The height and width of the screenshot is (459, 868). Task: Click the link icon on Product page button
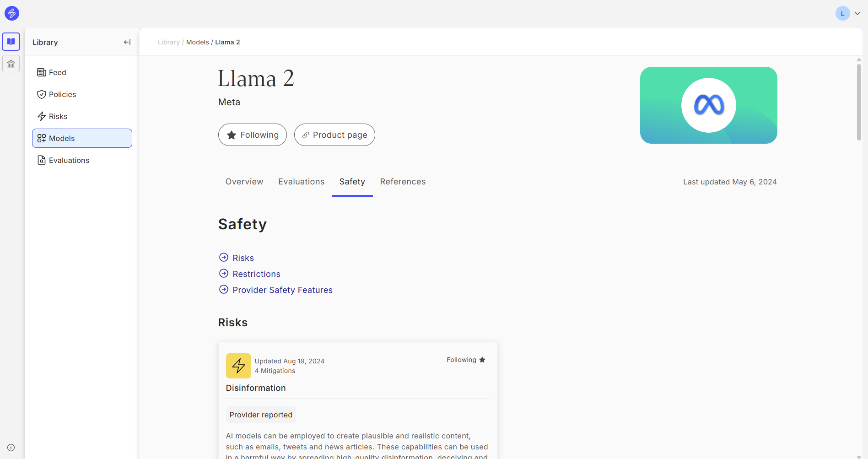click(306, 135)
